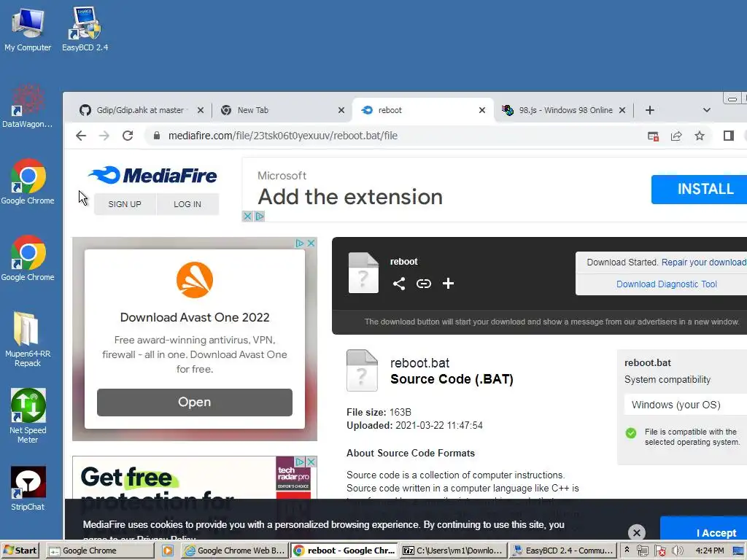This screenshot has height=560, width=747.
Task: Close the 98.js Windows 98 Online tab
Action: click(x=622, y=110)
